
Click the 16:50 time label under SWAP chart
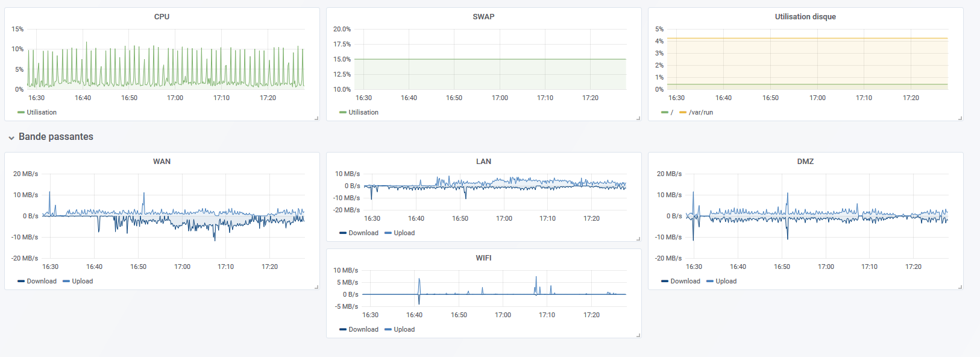tap(454, 98)
